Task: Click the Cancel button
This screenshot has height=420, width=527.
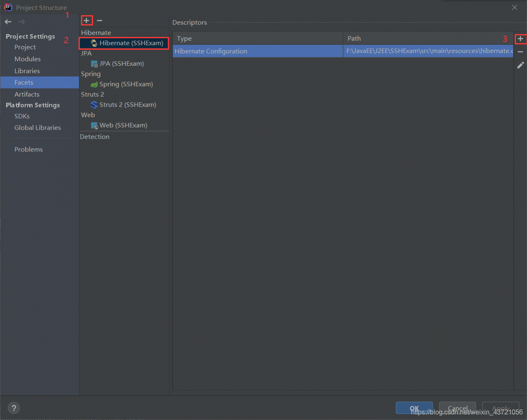Action: click(457, 408)
